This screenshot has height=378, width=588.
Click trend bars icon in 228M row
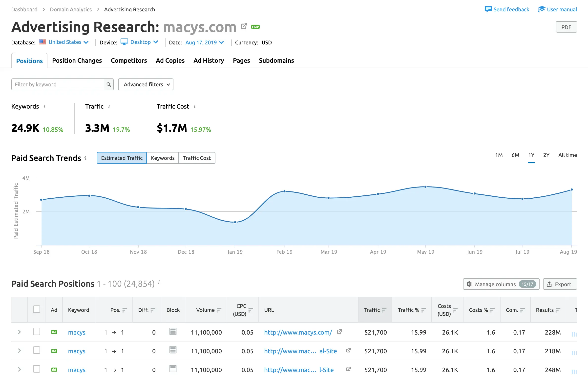574,334
